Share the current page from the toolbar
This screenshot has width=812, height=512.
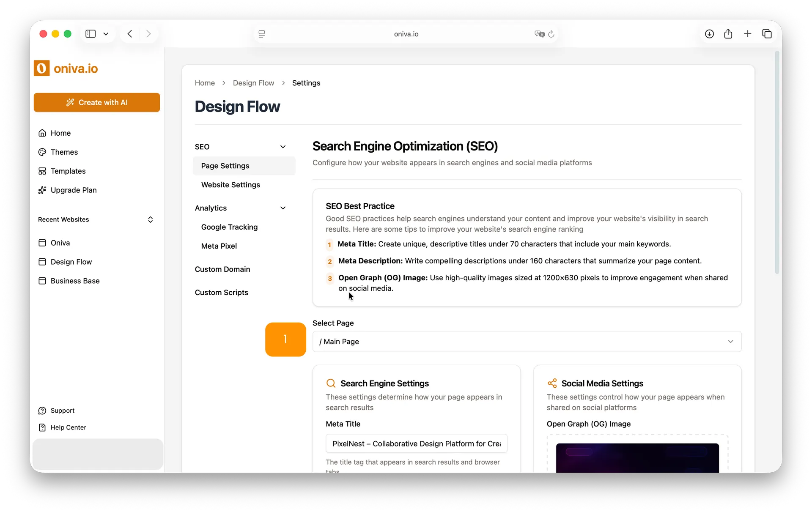click(728, 34)
